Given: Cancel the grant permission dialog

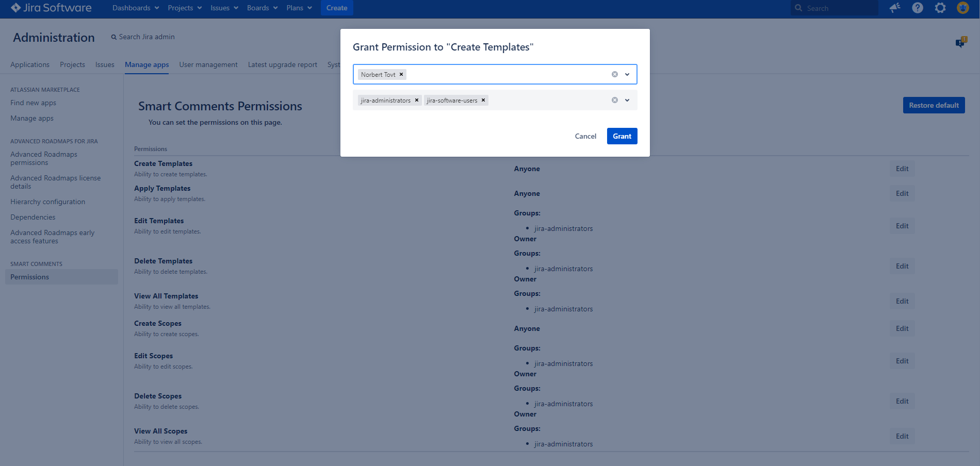Looking at the screenshot, I should tap(585, 136).
